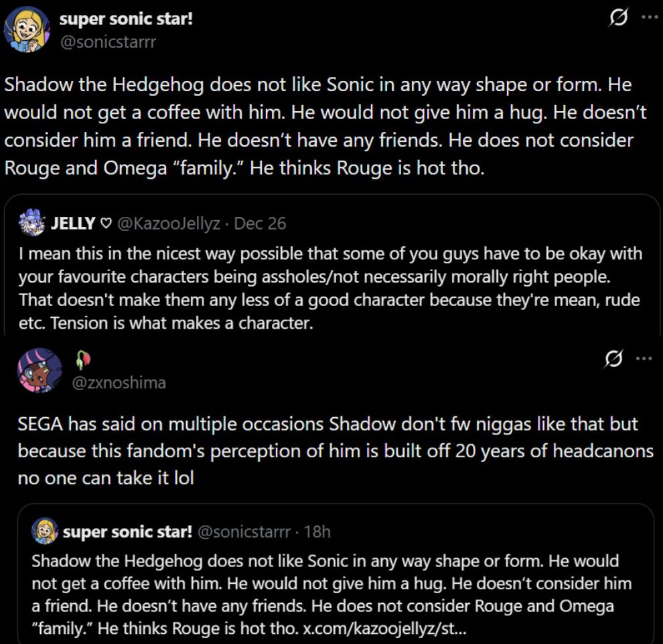Open the Grok icon on the sonicstarrr post

pos(619,18)
